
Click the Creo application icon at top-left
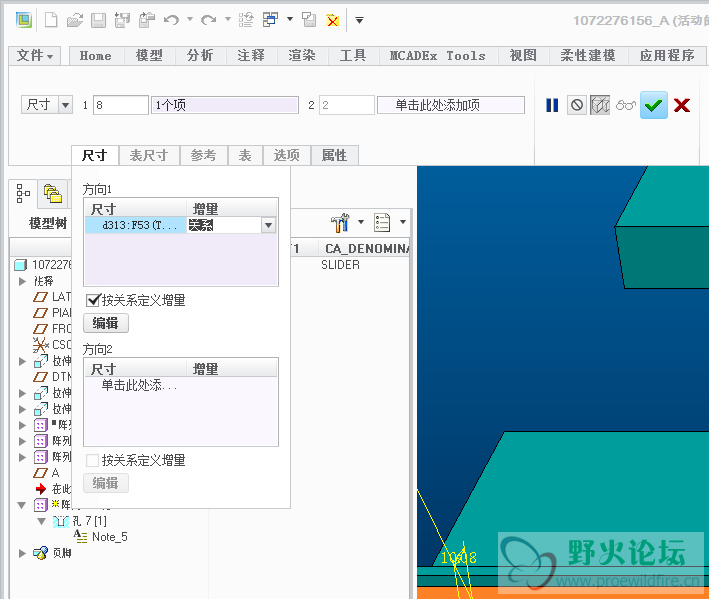(24, 20)
